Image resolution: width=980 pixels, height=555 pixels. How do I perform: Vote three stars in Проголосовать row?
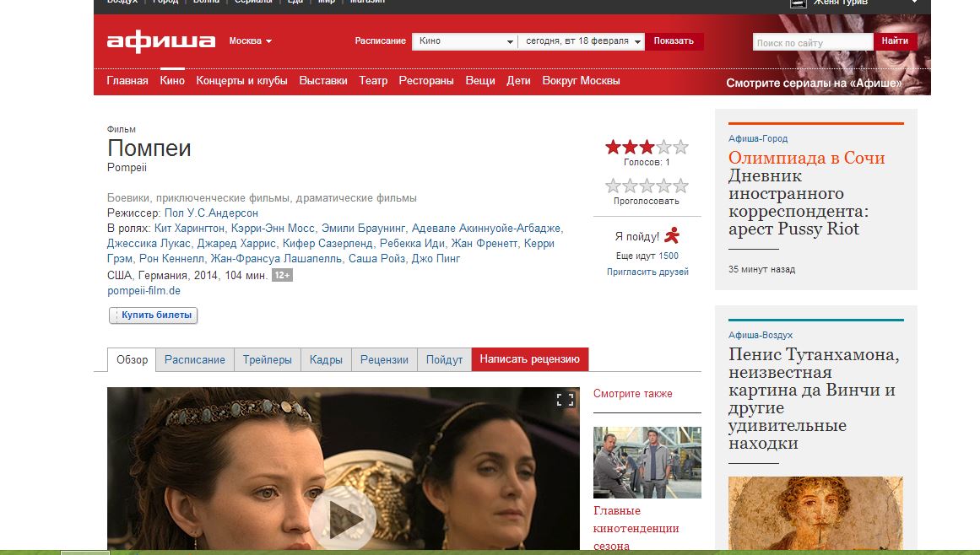click(647, 186)
